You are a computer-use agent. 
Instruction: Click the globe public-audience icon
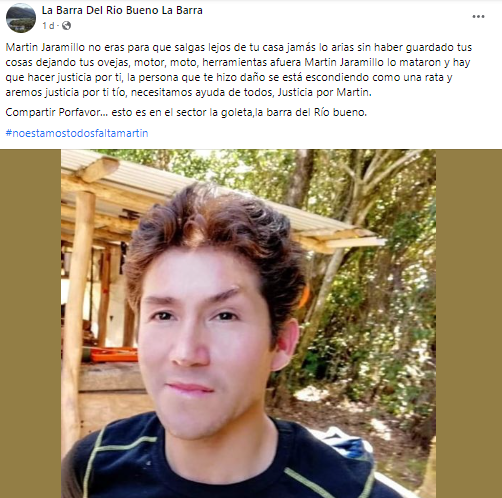(x=66, y=26)
